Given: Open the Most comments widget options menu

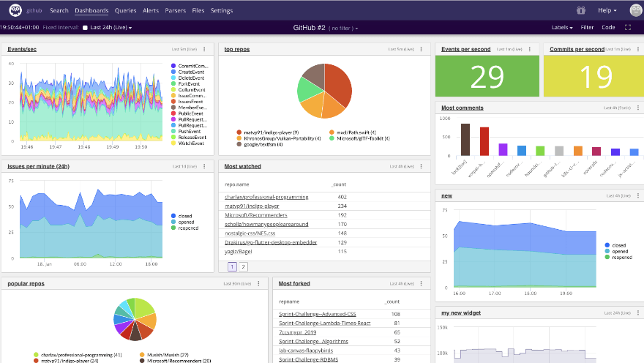Looking at the screenshot, I should click(637, 108).
